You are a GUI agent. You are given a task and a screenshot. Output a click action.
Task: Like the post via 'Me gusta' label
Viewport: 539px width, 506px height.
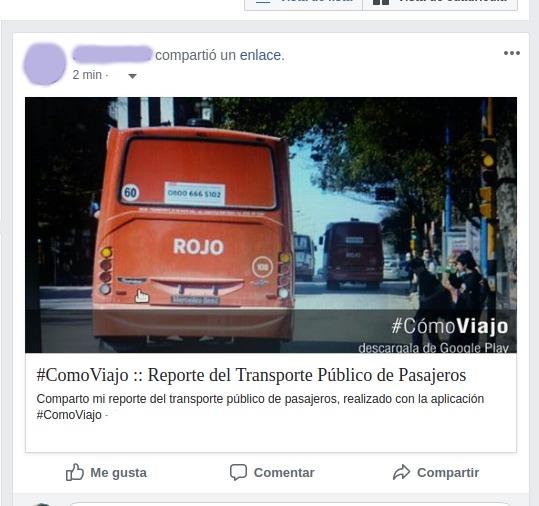tap(118, 473)
